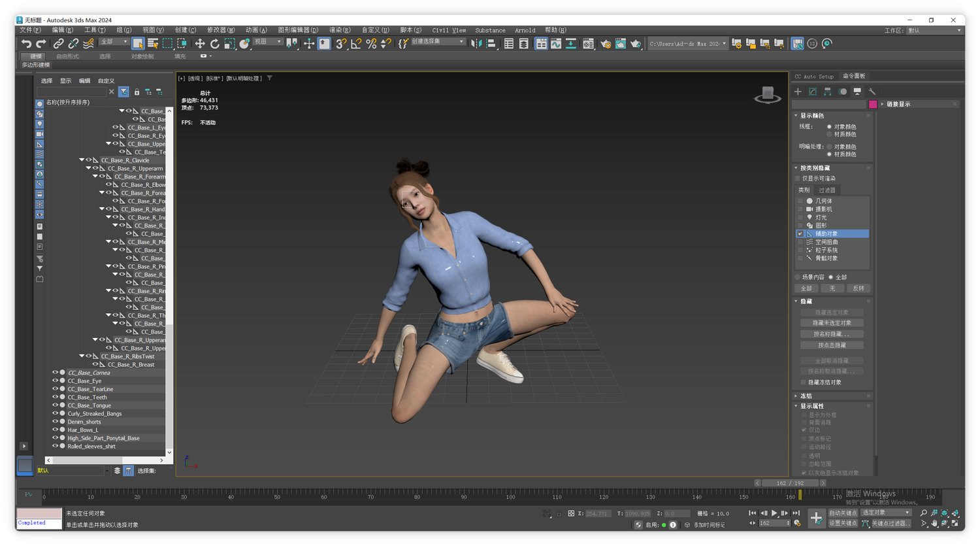
Task: Hide the Denim_shorts object via eye icon
Action: coord(56,422)
